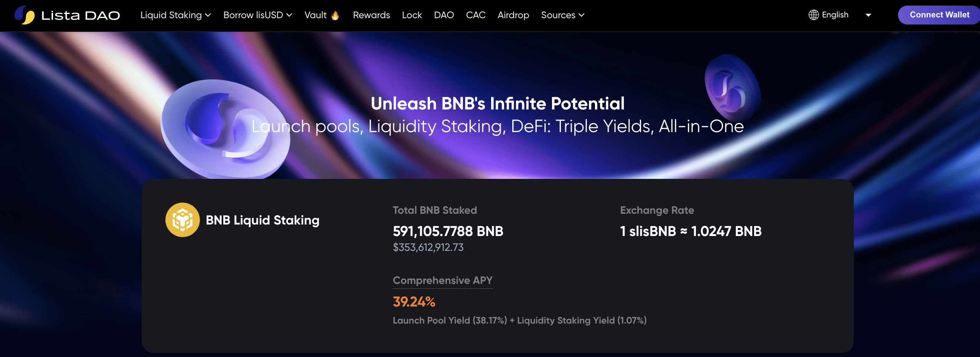Image resolution: width=980 pixels, height=357 pixels.
Task: Click the 39.24% APY value
Action: tap(414, 302)
